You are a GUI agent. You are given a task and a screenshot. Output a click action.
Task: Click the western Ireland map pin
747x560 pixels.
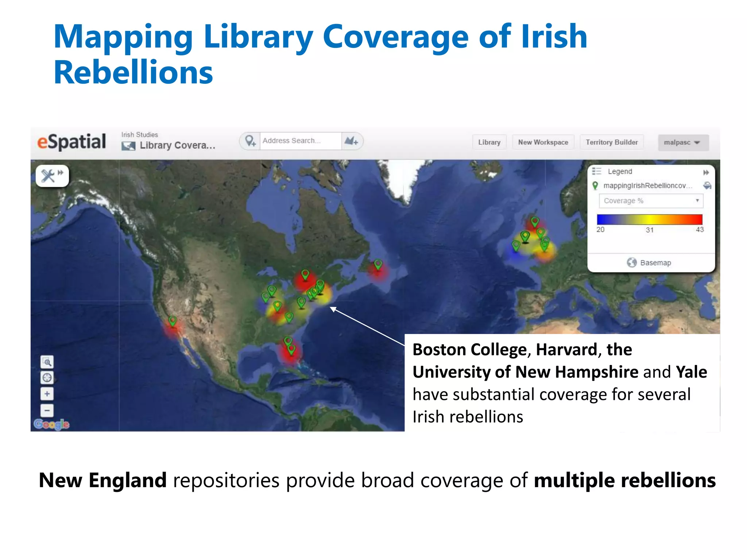(x=516, y=245)
